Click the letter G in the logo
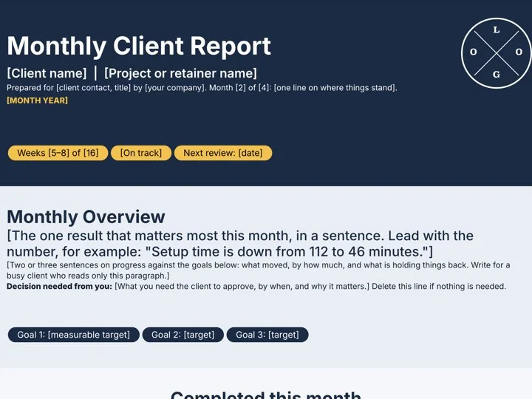Viewport: 532px width, 399px height. coord(497,75)
